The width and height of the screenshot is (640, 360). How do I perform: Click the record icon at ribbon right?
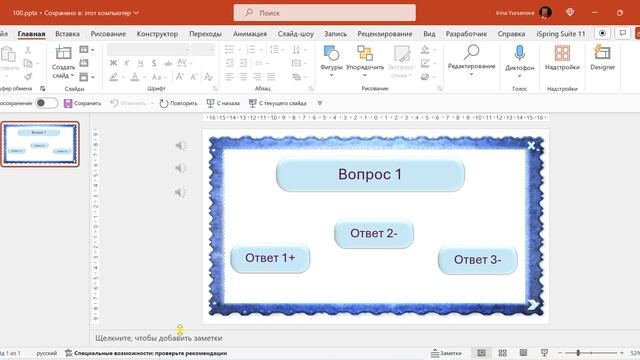click(x=602, y=33)
